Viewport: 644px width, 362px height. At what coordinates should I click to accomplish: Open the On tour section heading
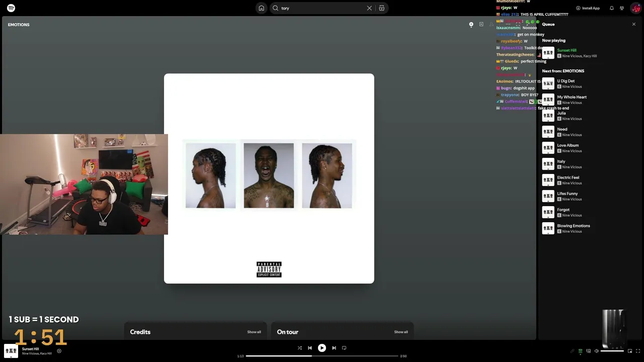pos(287,332)
